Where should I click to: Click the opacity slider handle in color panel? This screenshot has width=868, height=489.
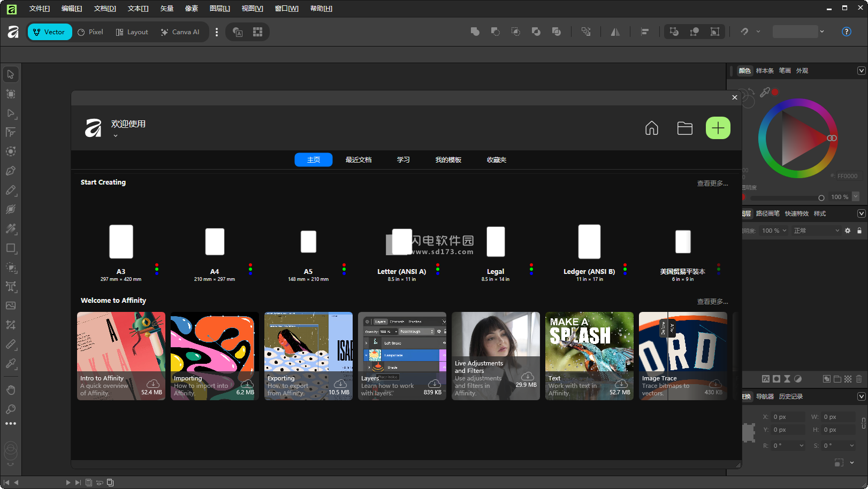click(x=821, y=198)
